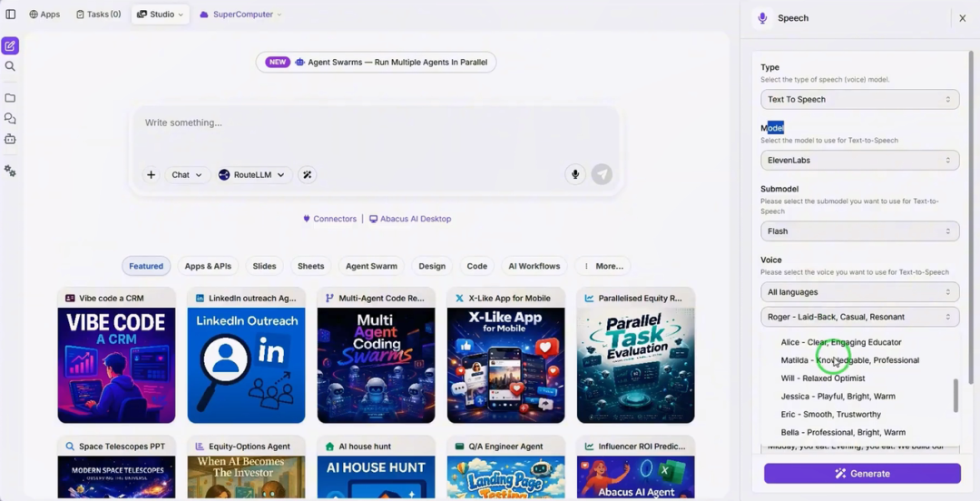Viewport: 980px width, 501px height.
Task: Choose Jessica - Playful, Bright, Warm voice
Action: pos(860,397)
